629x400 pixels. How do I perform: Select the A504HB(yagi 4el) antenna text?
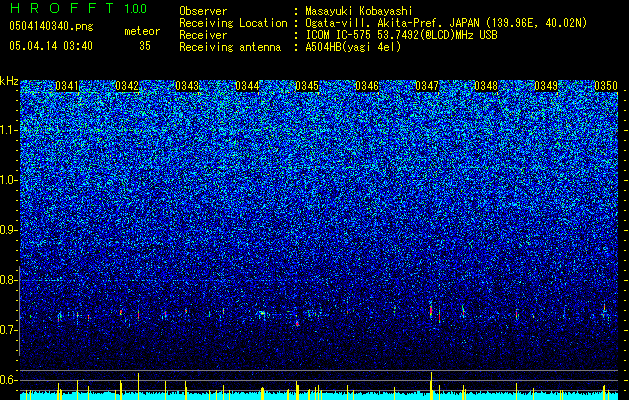tap(353, 47)
